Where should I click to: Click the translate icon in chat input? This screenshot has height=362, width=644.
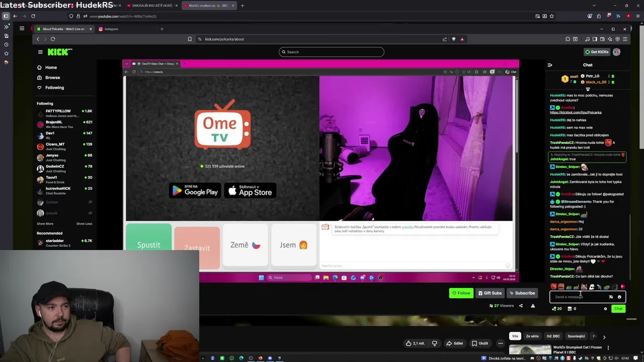pyautogui.click(x=611, y=297)
